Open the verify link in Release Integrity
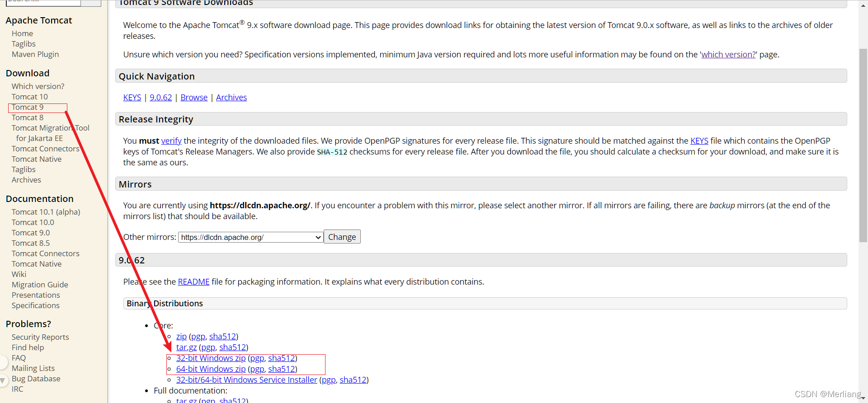 click(x=171, y=141)
